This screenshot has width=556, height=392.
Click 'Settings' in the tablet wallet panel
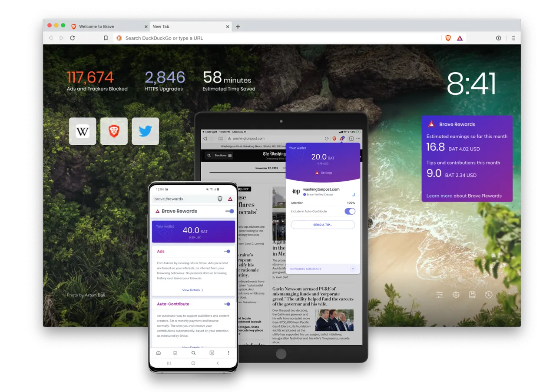(324, 173)
